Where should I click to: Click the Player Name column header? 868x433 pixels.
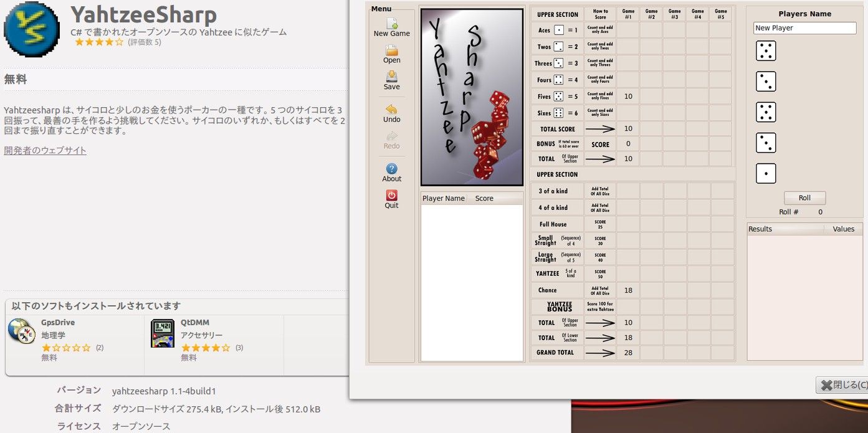coord(444,198)
